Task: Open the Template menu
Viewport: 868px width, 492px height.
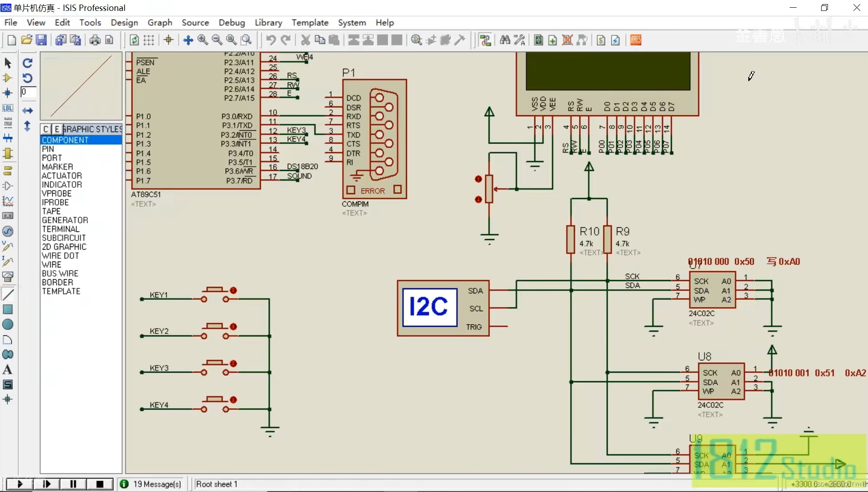Action: 310,22
